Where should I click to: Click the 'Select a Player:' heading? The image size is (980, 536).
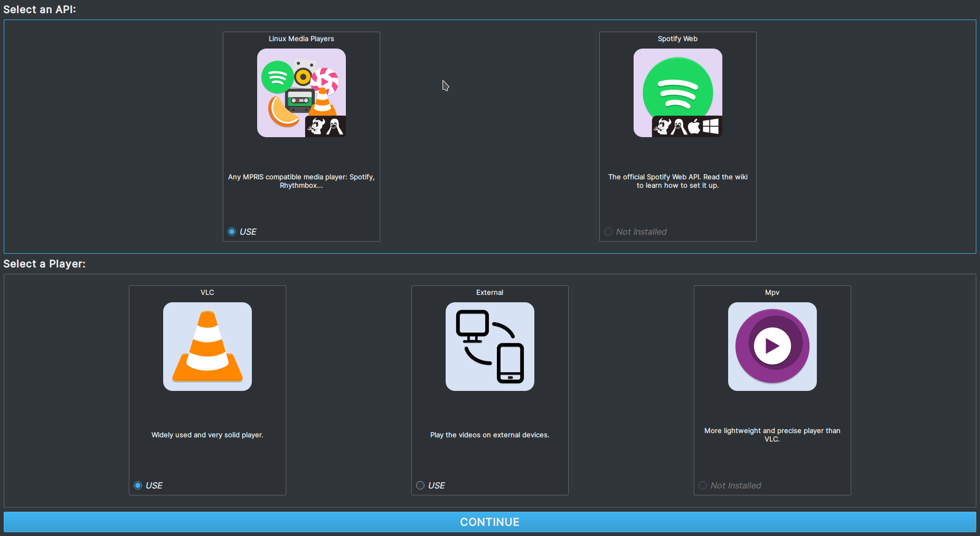44,264
